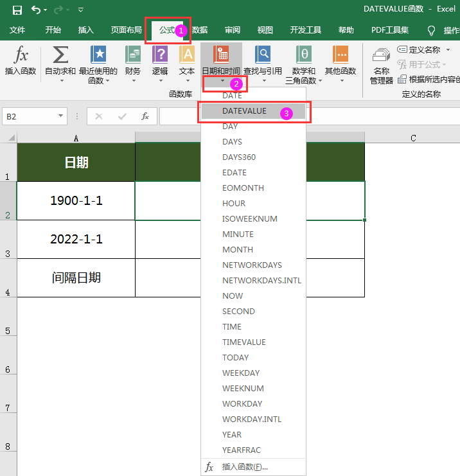The height and width of the screenshot is (476, 460).
Task: Switch to the 页面布局 tab
Action: coord(127,30)
